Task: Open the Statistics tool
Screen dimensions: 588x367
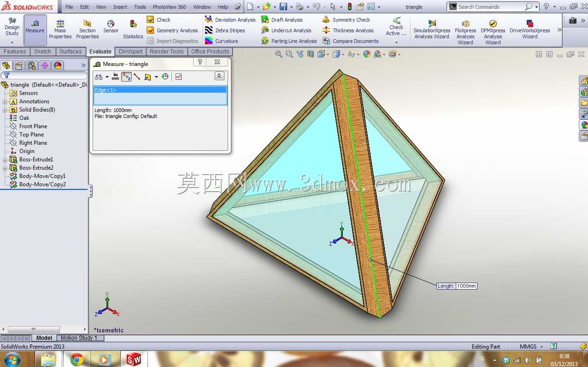Action: [133, 30]
